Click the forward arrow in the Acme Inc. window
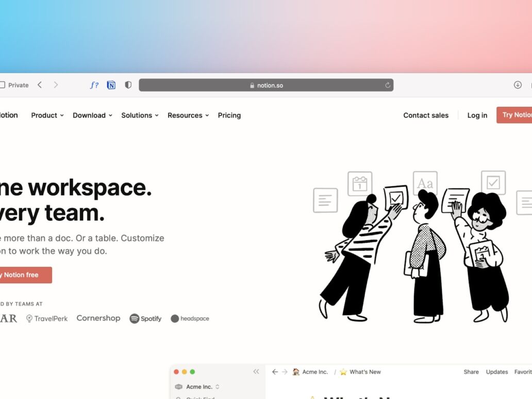This screenshot has height=399, width=532. [285, 372]
